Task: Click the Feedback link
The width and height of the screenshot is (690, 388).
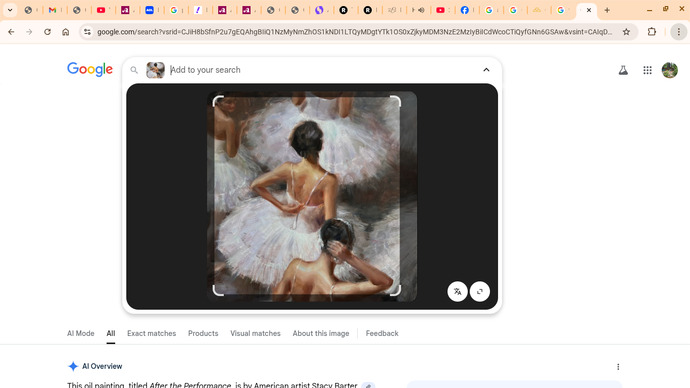Action: click(x=382, y=333)
